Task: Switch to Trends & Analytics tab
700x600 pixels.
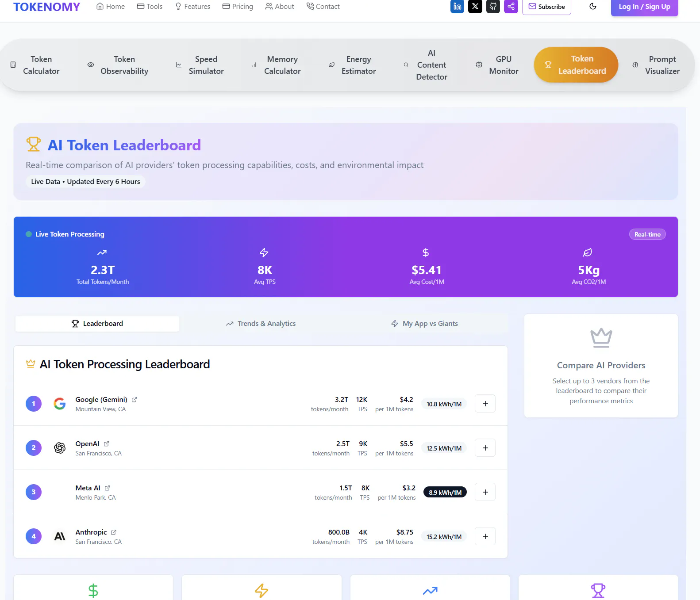Action: pyautogui.click(x=261, y=324)
